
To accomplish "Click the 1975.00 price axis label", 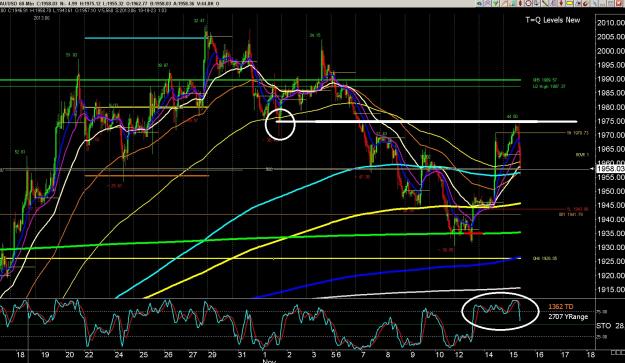I will [x=611, y=121].
